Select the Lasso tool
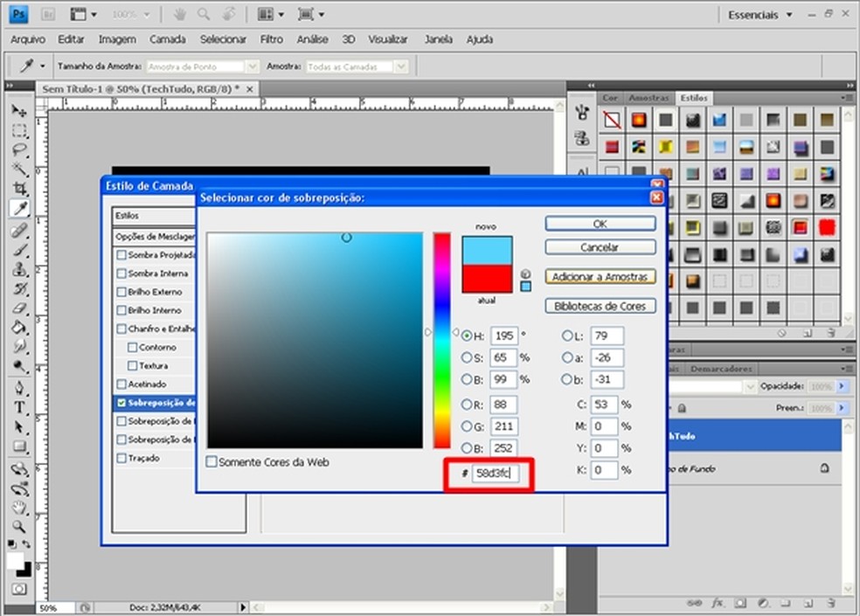 (19, 150)
